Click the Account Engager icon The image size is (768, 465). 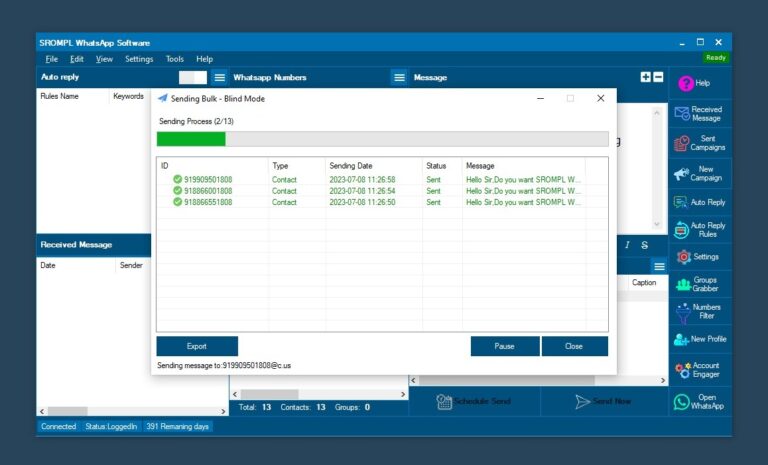[683, 370]
